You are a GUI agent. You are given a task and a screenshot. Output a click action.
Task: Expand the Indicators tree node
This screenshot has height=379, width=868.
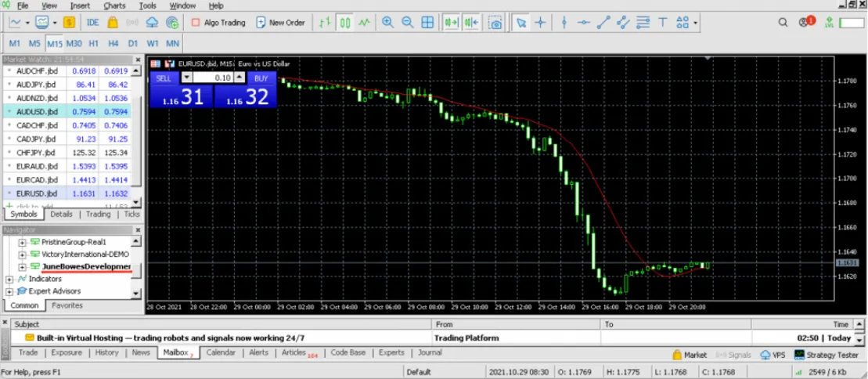pyautogui.click(x=9, y=279)
